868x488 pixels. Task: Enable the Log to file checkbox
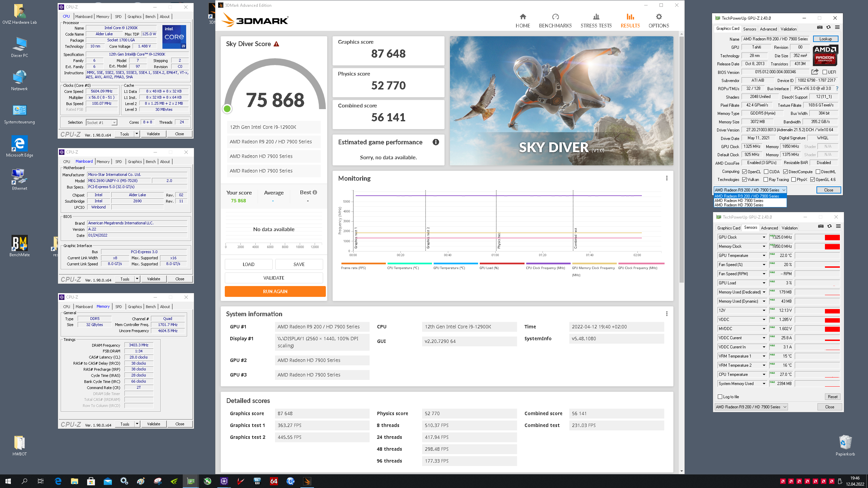(x=720, y=396)
